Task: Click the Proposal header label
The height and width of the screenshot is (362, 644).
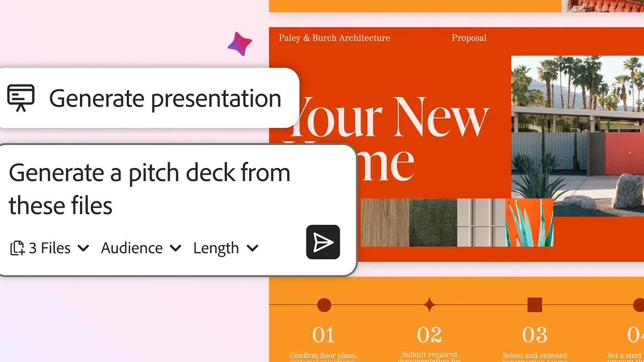Action: click(x=469, y=37)
